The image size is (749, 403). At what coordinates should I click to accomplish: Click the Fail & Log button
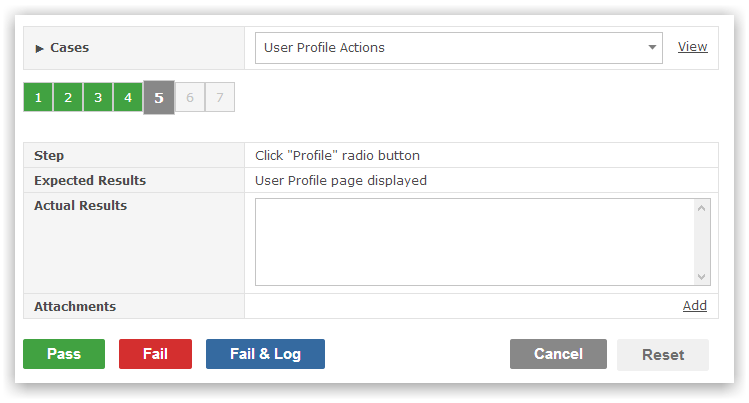265,354
